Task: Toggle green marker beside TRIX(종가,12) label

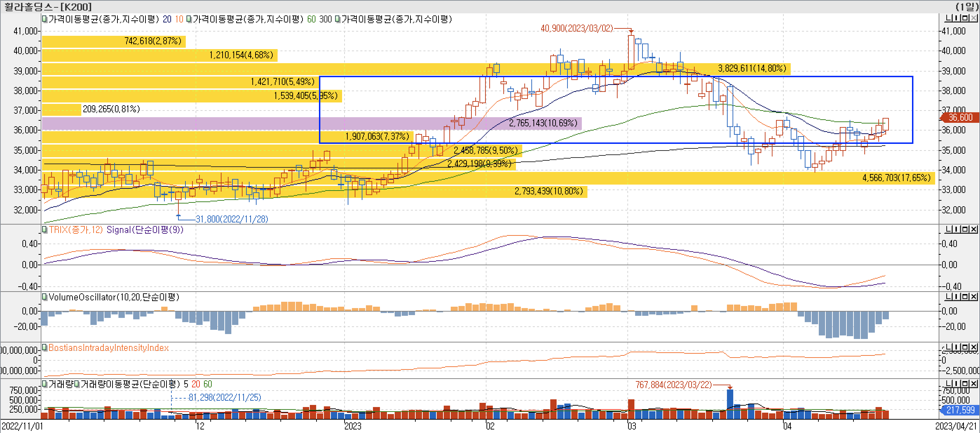Action: coord(45,229)
